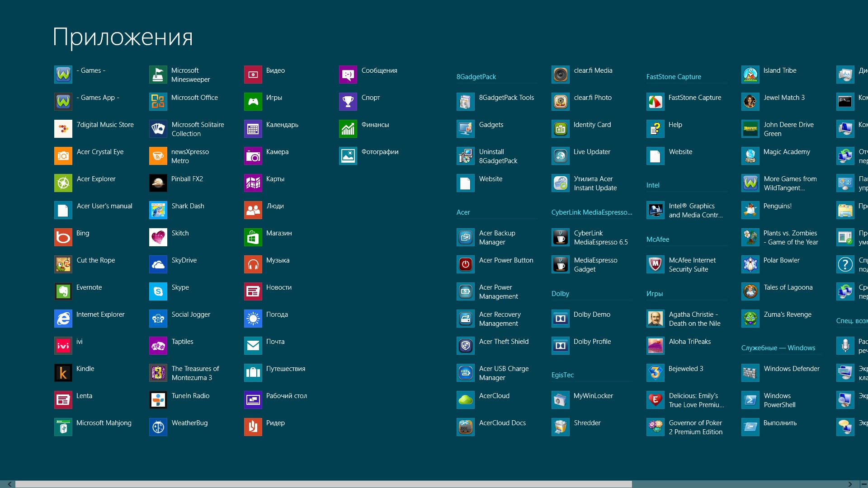This screenshot has height=488, width=868.
Task: Open the Магазин store icon
Action: (253, 237)
